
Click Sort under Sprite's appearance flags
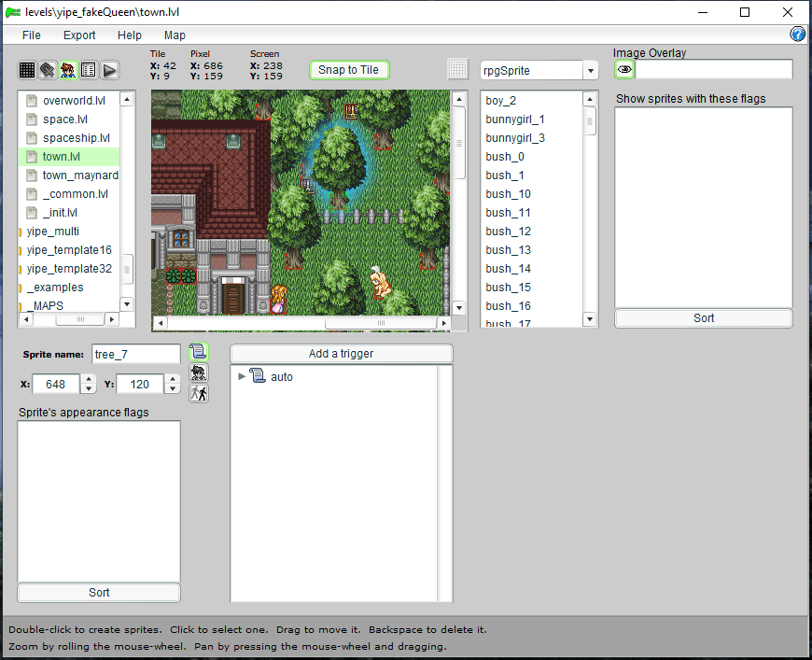click(x=99, y=593)
